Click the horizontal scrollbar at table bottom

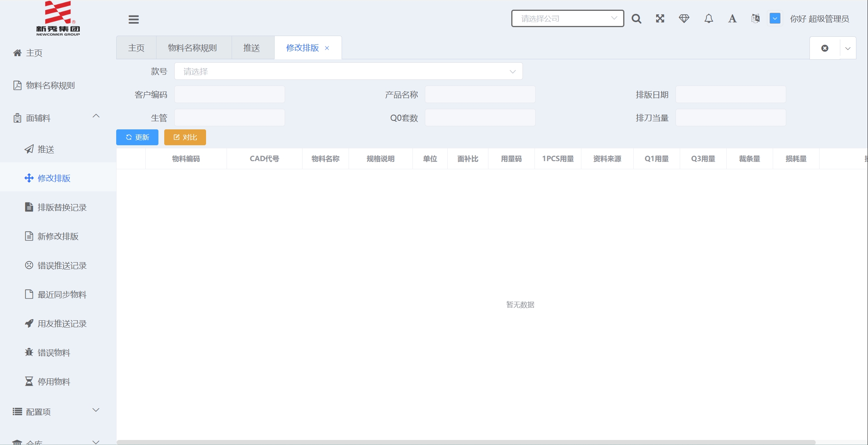465,442
